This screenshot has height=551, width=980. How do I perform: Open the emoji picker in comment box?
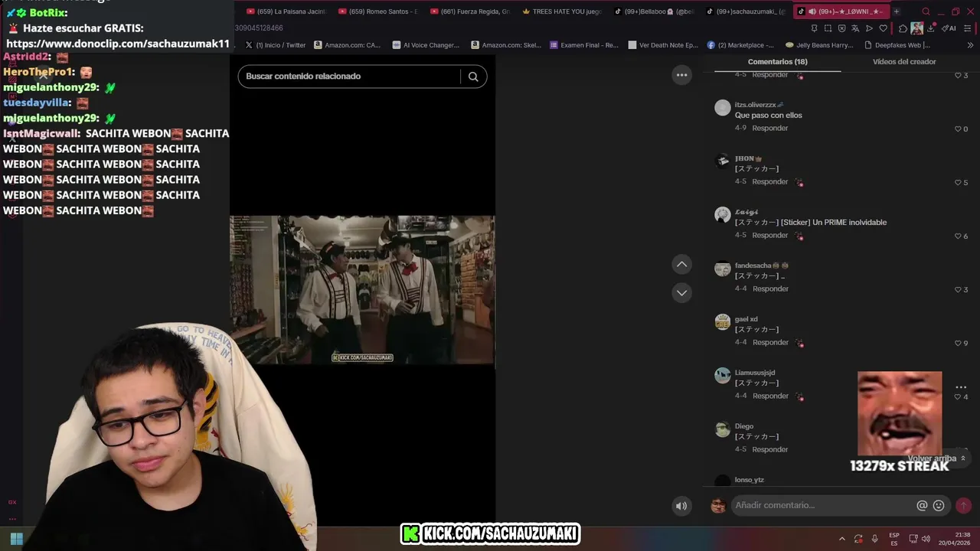click(x=939, y=506)
